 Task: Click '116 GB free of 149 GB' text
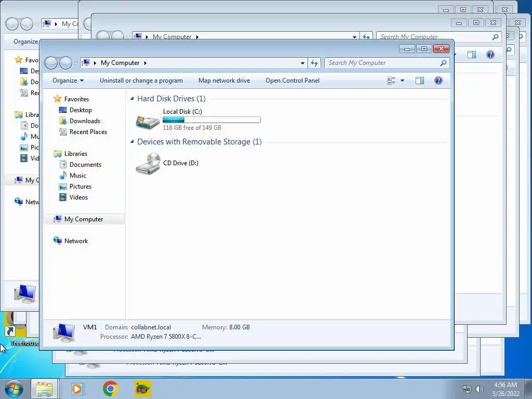pos(192,128)
